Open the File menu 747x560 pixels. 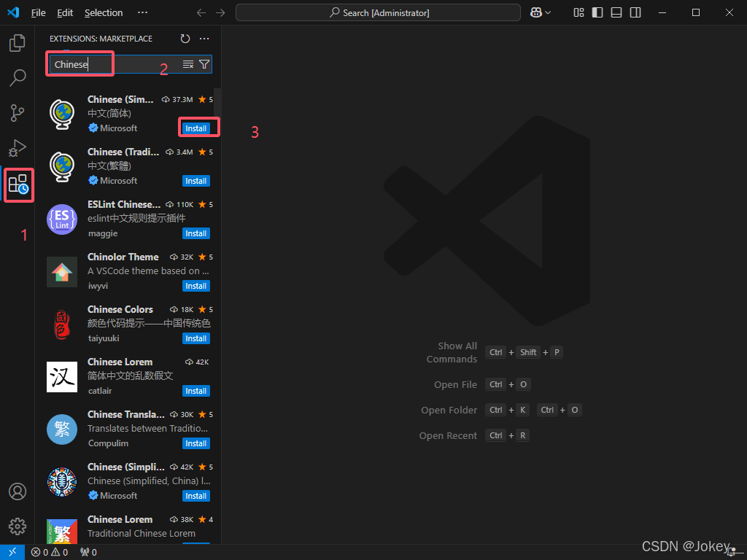click(38, 13)
